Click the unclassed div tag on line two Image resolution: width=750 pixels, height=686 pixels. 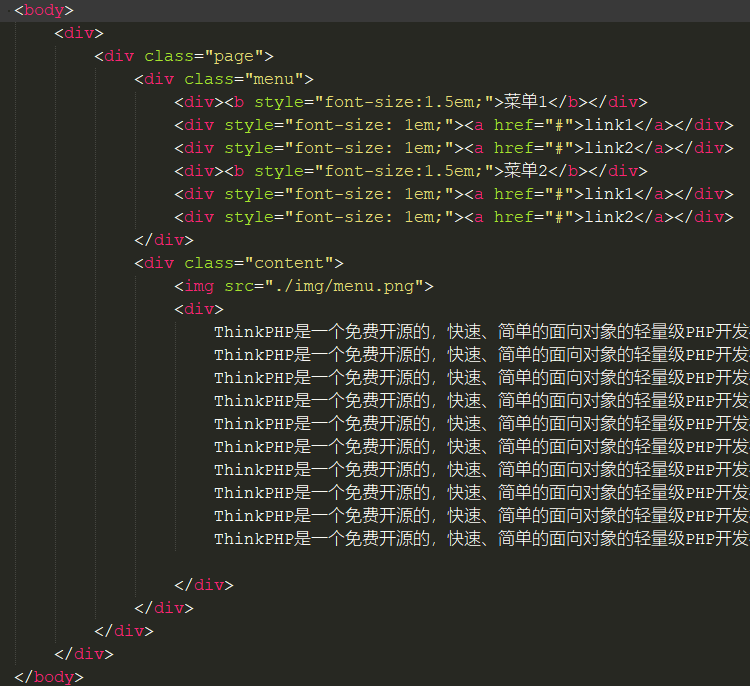point(79,33)
